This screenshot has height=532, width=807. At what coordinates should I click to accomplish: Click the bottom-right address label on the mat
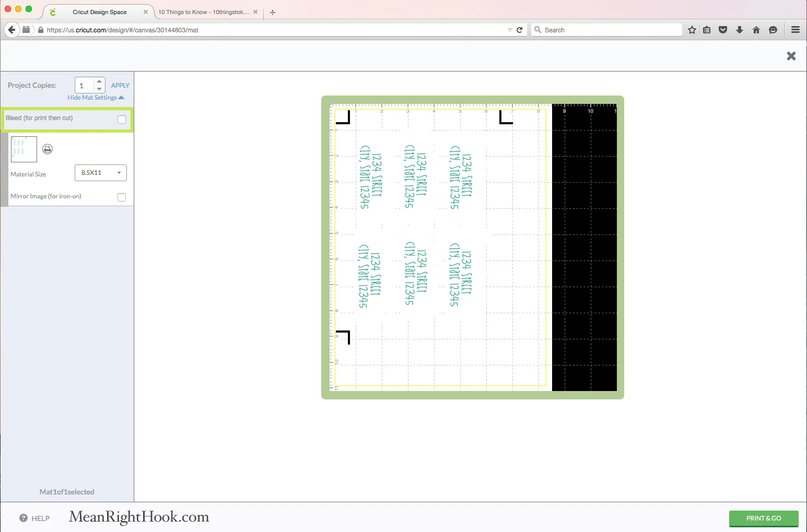tap(461, 274)
